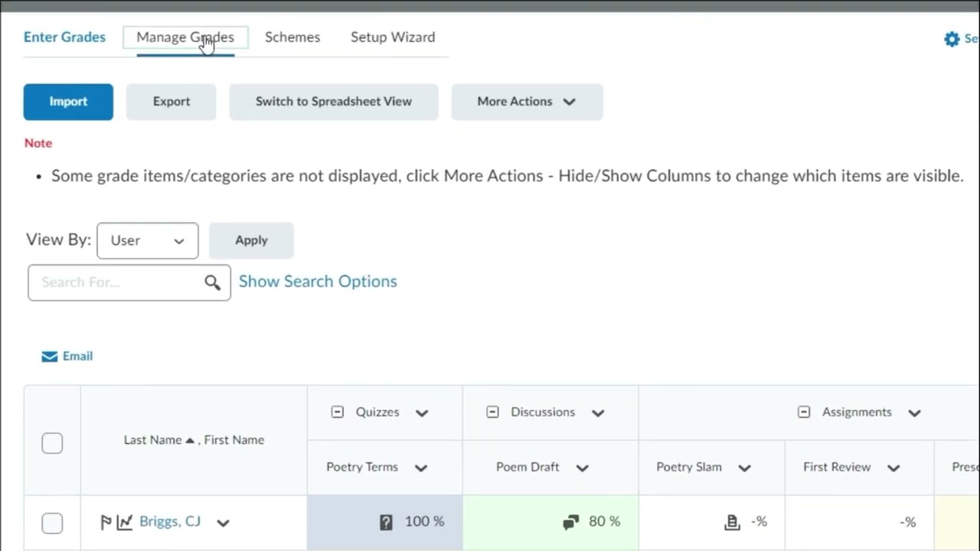Open the Settings gear icon
This screenshot has width=980, height=551.
pos(952,39)
